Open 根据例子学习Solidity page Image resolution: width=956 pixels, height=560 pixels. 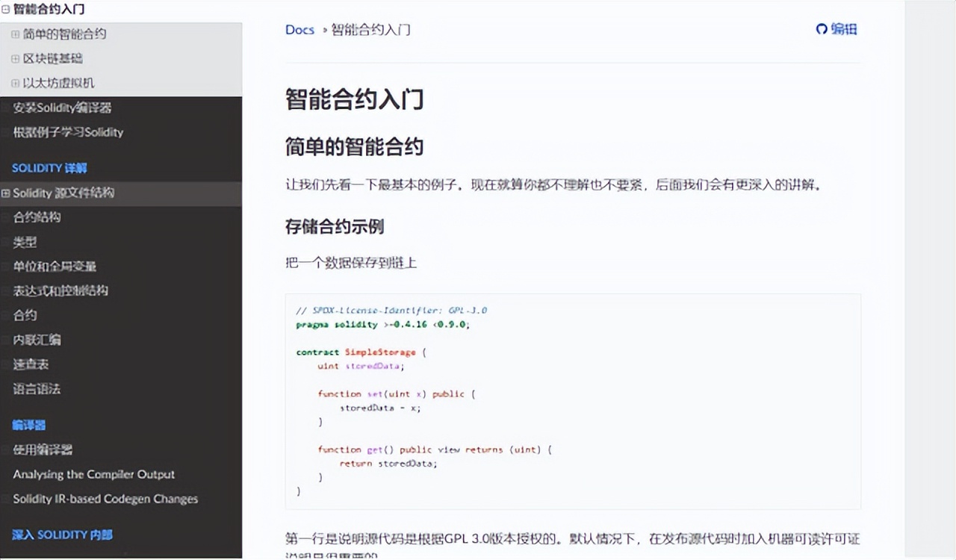[68, 132]
